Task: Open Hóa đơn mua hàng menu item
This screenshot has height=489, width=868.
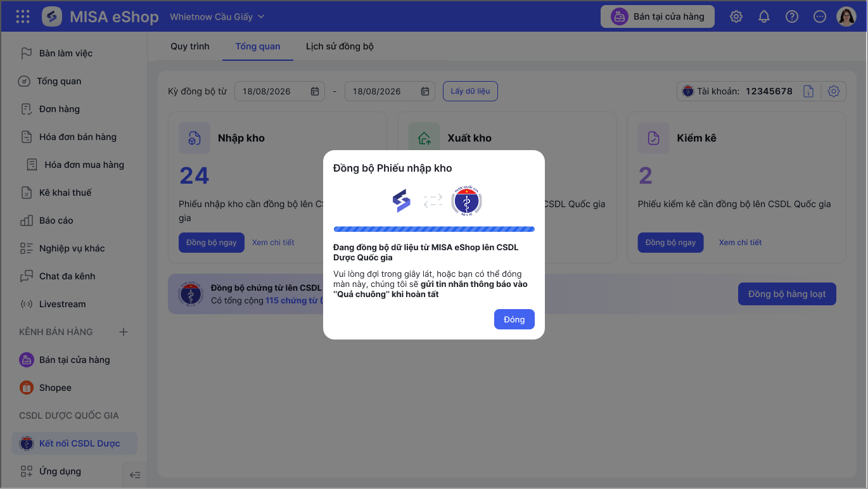Action: (74, 165)
